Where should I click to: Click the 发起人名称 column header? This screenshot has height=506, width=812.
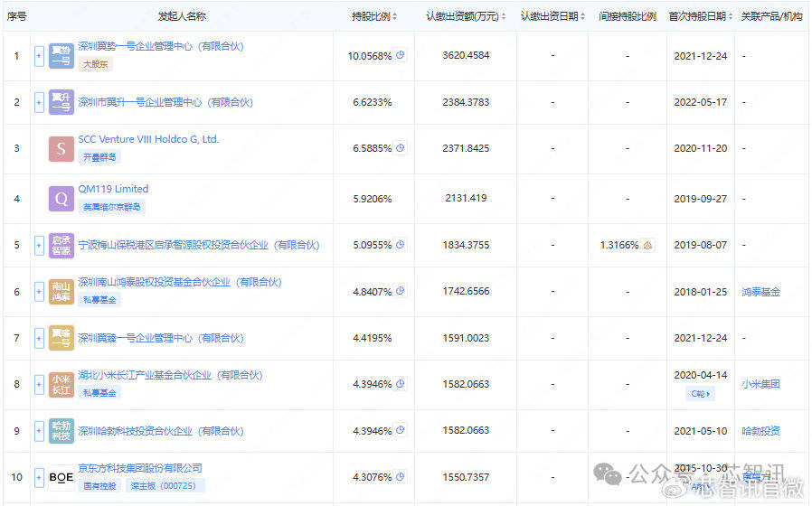coord(182,16)
